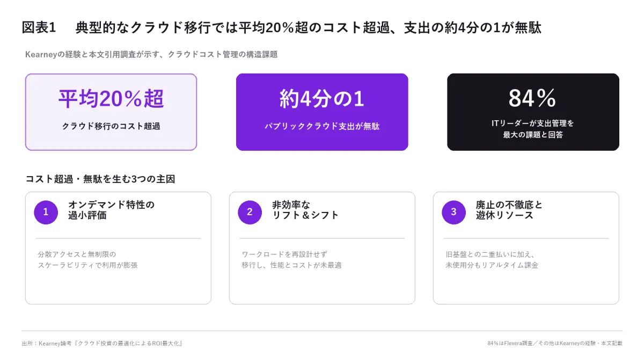644x358 pixels.
Task: Click the 出所：Kearney論考 source footnote
Action: coord(103,343)
